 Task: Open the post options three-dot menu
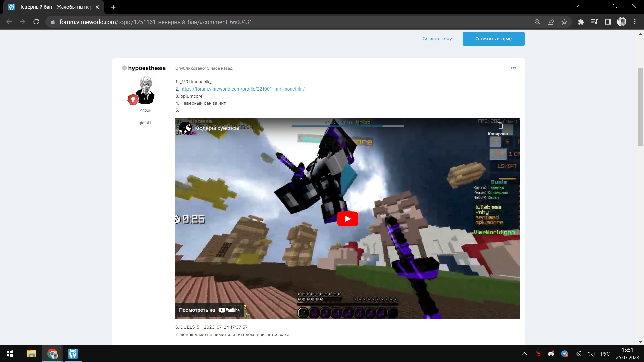pyautogui.click(x=513, y=68)
